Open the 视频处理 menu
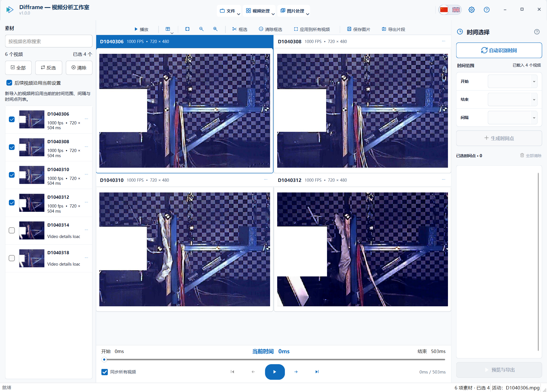547x392 pixels. coord(259,11)
